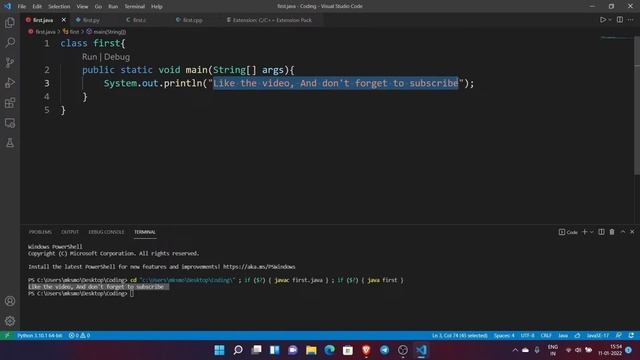Image resolution: width=640 pixels, height=360 pixels.
Task: Open the Run menu
Action: click(113, 6)
